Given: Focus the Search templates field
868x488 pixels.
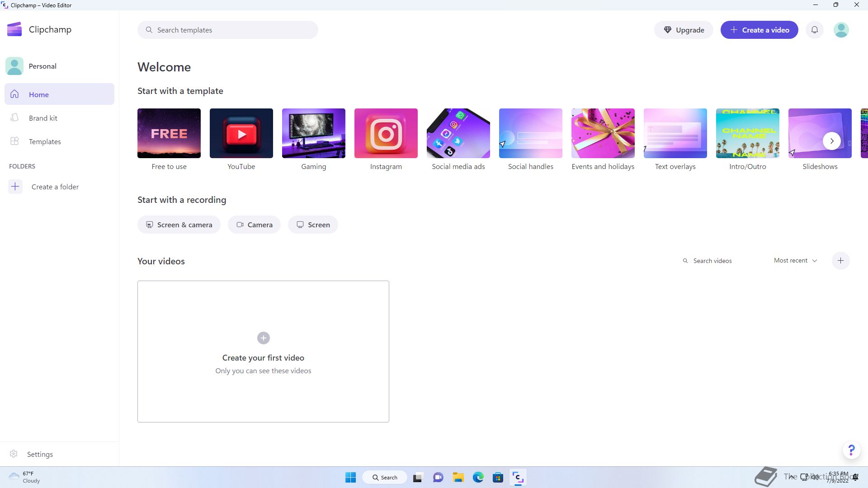Looking at the screenshot, I should [227, 30].
